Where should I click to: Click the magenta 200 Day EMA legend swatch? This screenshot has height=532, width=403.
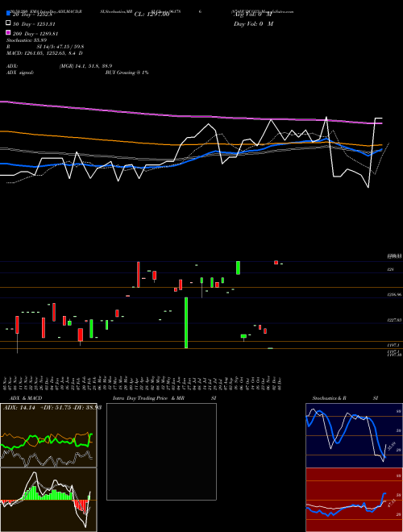coord(9,32)
